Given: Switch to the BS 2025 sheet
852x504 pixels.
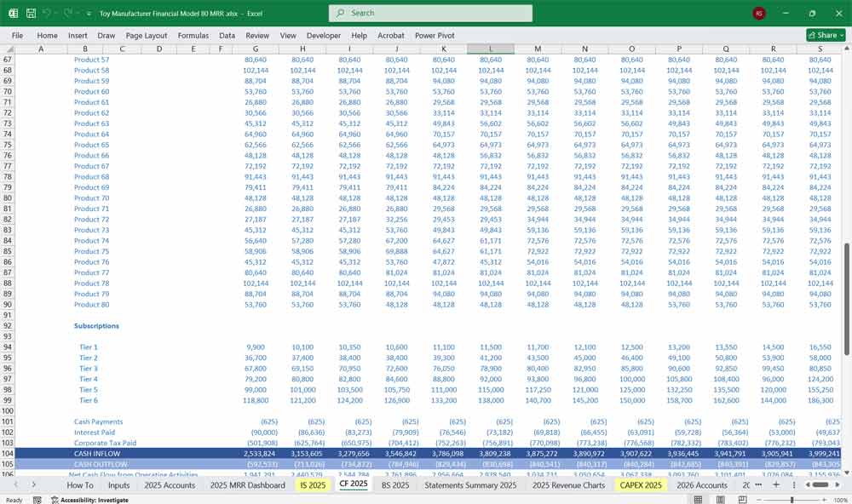Looking at the screenshot, I should click(395, 485).
